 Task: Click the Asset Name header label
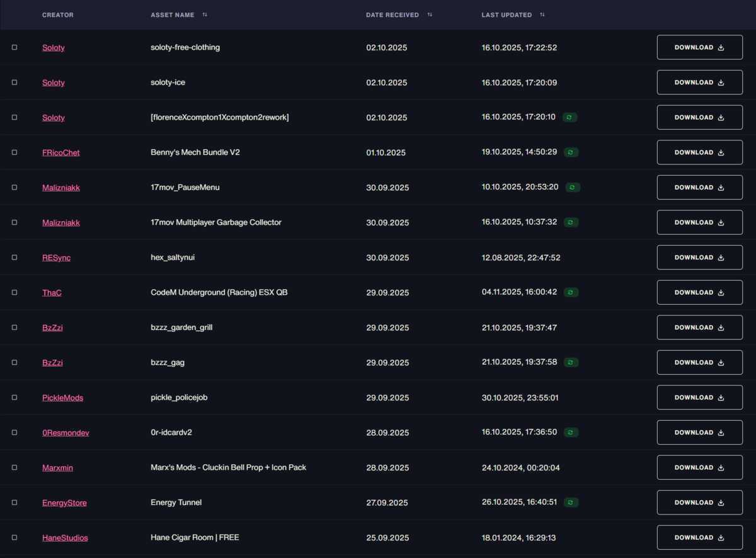pos(173,15)
